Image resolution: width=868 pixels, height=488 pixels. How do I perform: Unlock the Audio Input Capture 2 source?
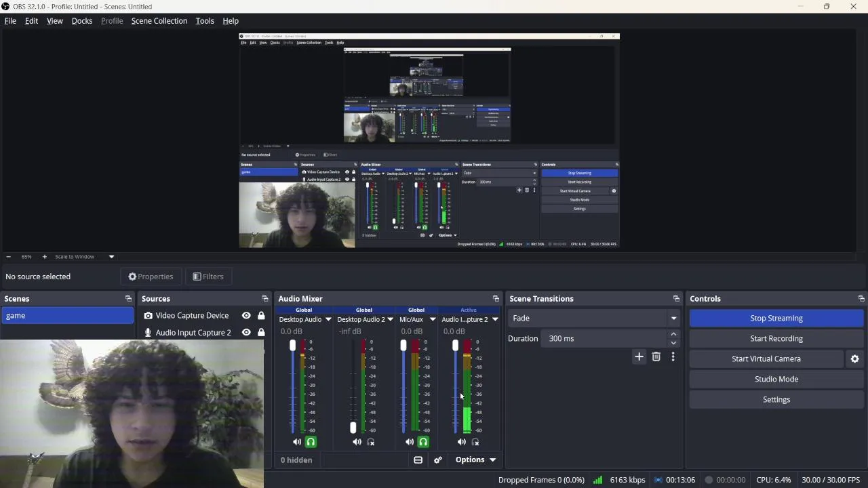coord(261,333)
